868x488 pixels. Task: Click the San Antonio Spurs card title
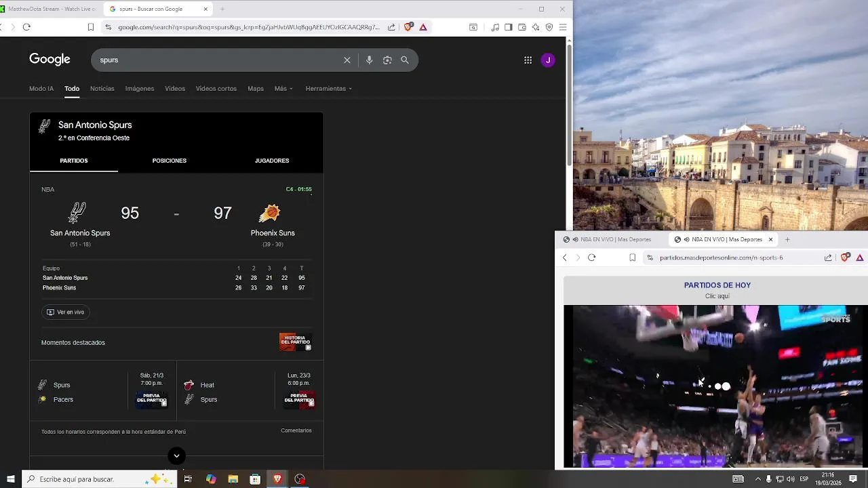point(95,125)
